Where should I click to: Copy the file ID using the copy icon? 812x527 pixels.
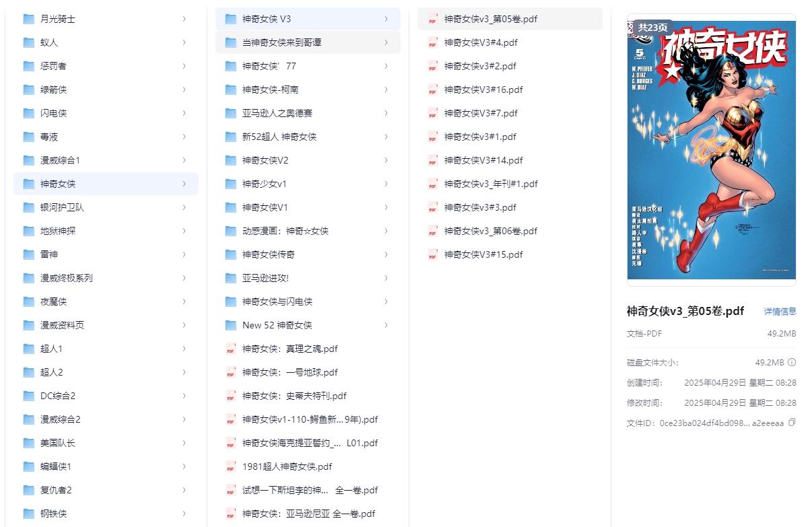tap(792, 422)
